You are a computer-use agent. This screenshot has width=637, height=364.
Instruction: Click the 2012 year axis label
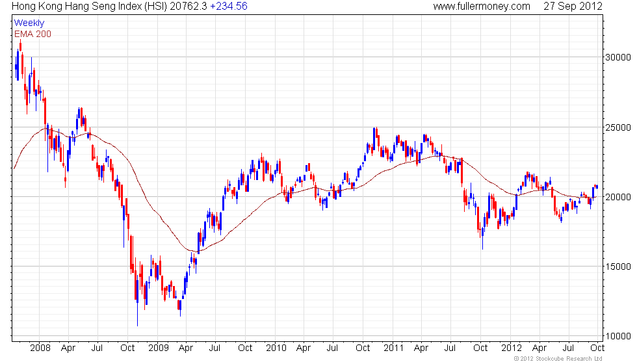[511, 348]
